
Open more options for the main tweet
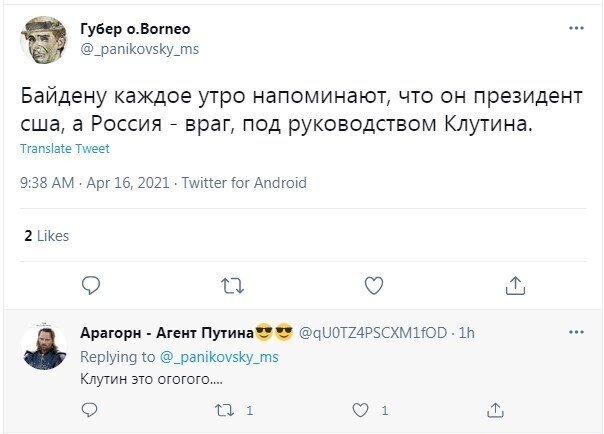[x=576, y=28]
